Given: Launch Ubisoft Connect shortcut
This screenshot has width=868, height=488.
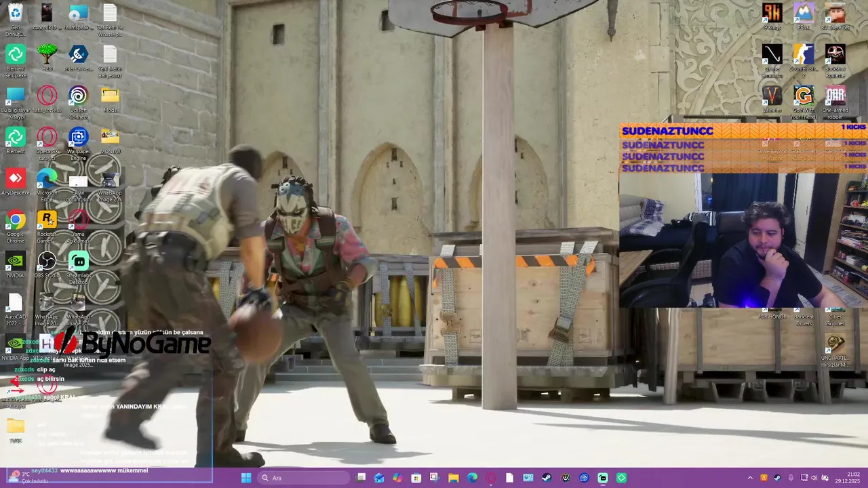Looking at the screenshot, I should 79,102.
